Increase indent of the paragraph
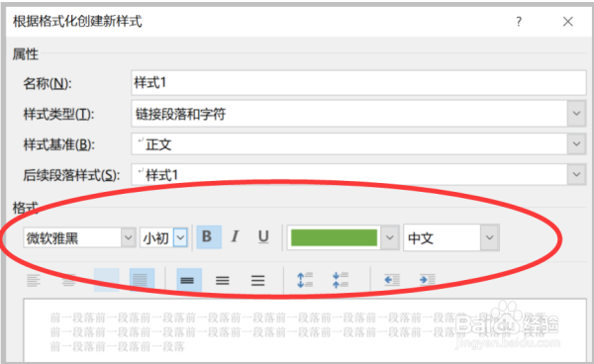Viewport: 594px width, 364px height. [428, 280]
